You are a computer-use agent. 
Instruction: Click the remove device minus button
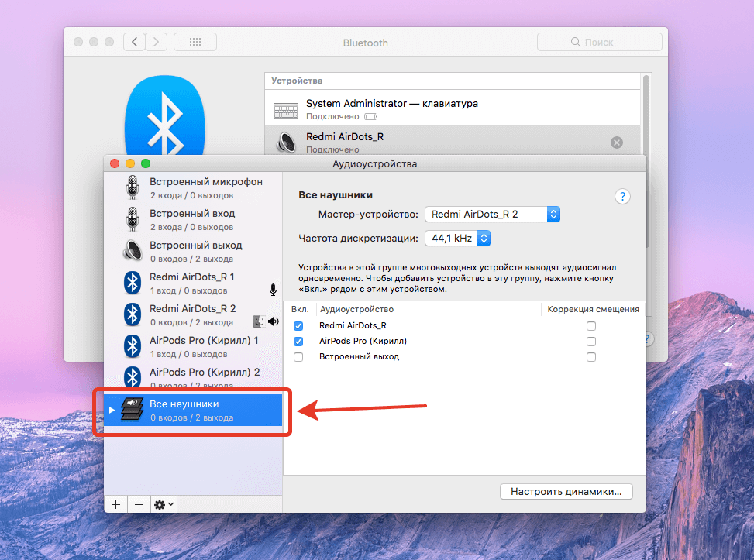pos(139,504)
